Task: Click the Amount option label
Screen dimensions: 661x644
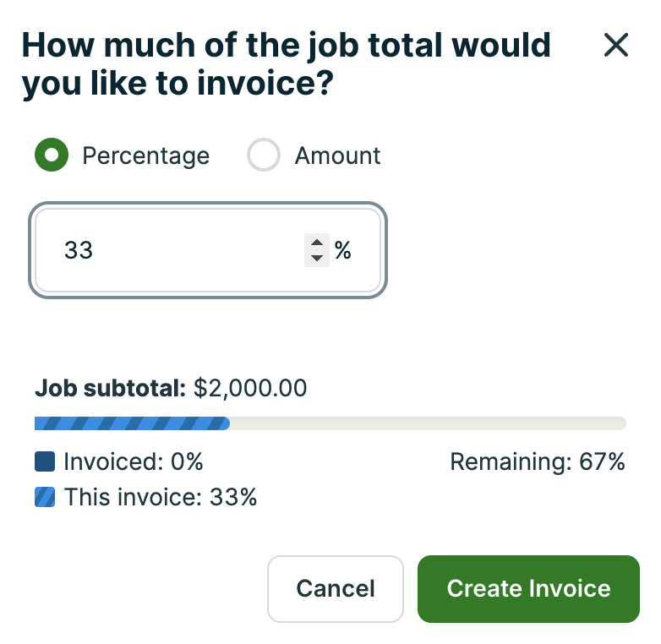Action: click(x=337, y=156)
